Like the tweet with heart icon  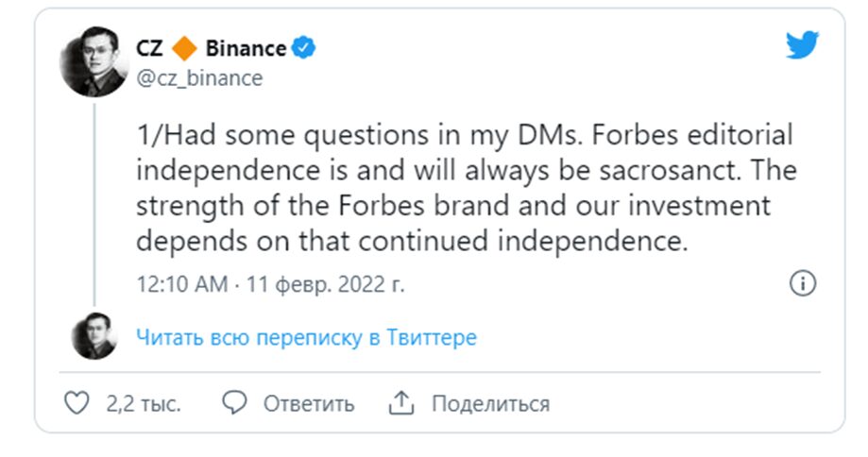coord(76,404)
